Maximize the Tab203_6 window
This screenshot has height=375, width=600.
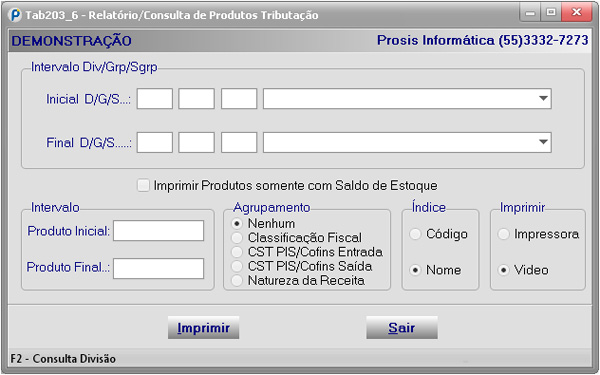(x=551, y=13)
